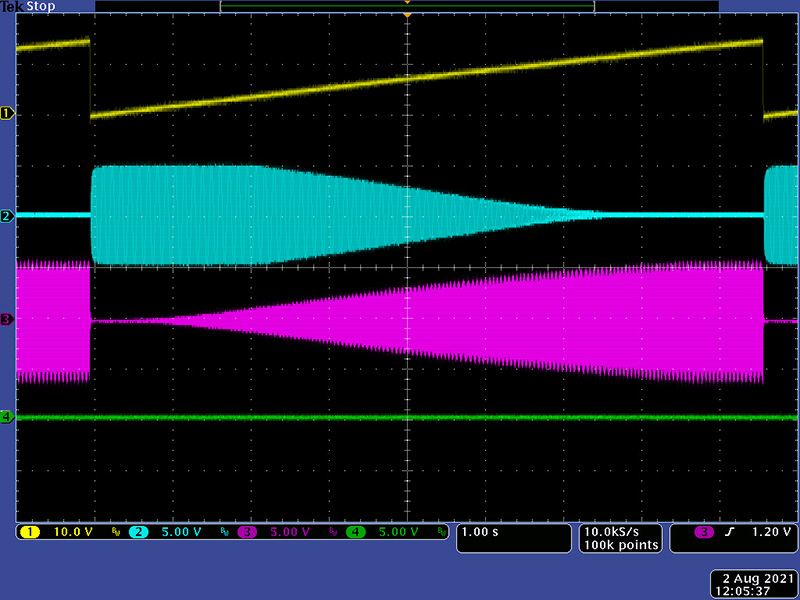
Task: Click the Tek Stop acquisition status
Action: click(x=30, y=6)
